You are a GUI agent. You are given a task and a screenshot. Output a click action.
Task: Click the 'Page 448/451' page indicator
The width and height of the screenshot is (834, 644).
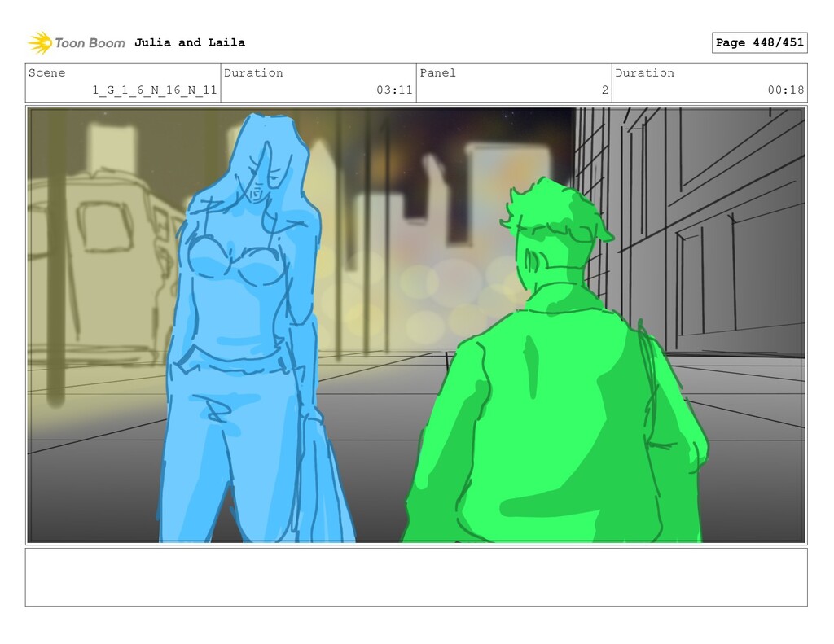click(x=760, y=42)
